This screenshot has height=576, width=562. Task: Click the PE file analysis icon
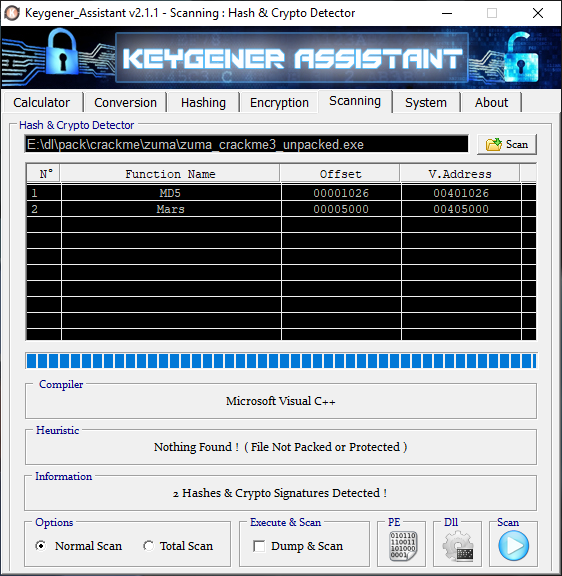coord(402,546)
